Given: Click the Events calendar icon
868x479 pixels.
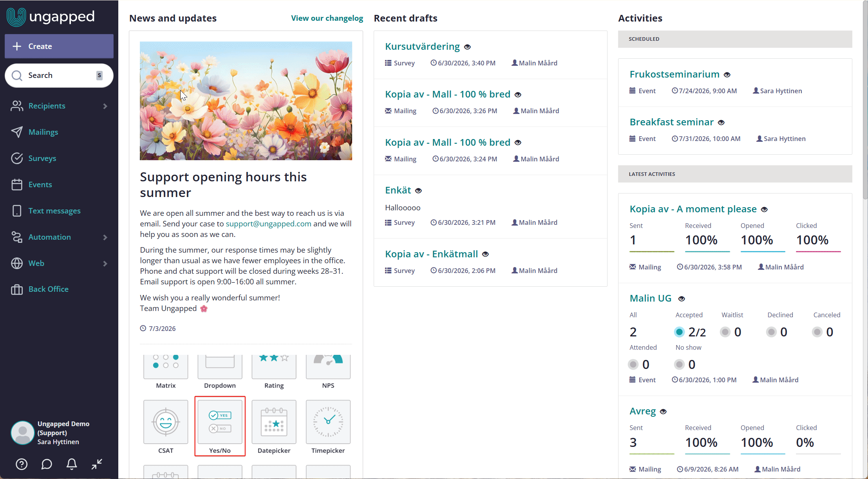Looking at the screenshot, I should [17, 184].
